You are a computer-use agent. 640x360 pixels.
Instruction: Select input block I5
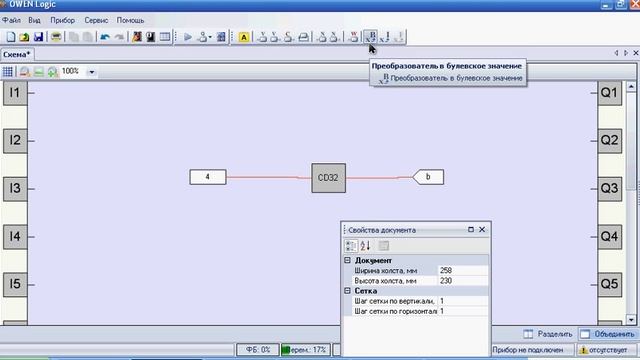[x=15, y=284]
